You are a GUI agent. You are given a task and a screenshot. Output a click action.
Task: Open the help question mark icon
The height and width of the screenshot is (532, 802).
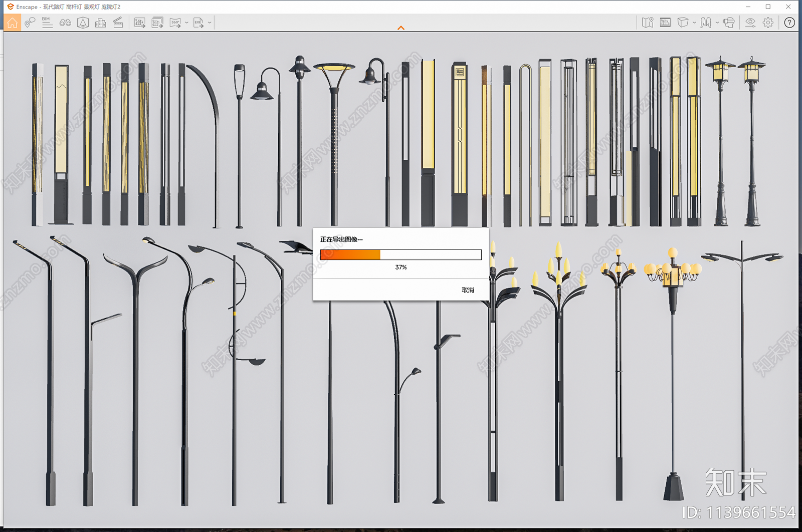pyautogui.click(x=789, y=23)
